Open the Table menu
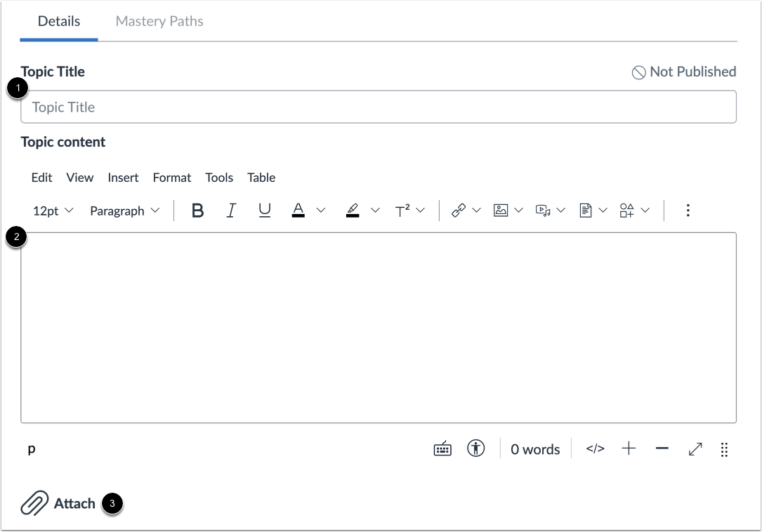Image resolution: width=762 pixels, height=532 pixels. coord(261,178)
